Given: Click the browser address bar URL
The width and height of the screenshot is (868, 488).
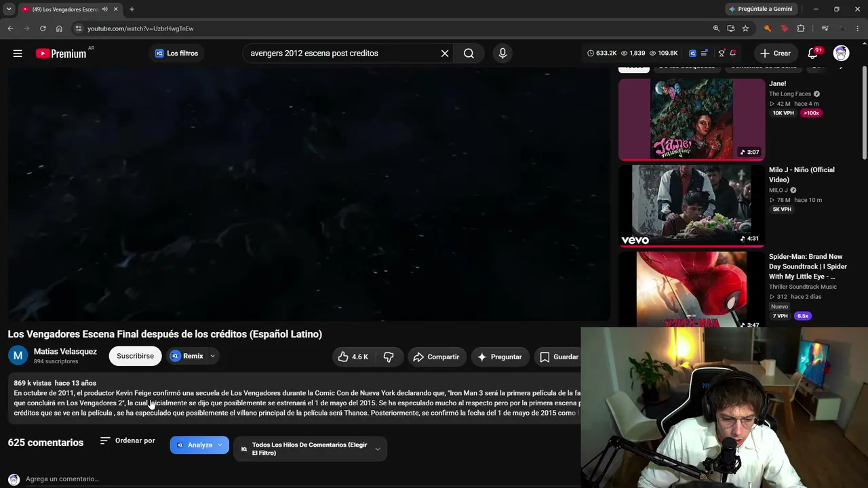Looking at the screenshot, I should point(140,28).
